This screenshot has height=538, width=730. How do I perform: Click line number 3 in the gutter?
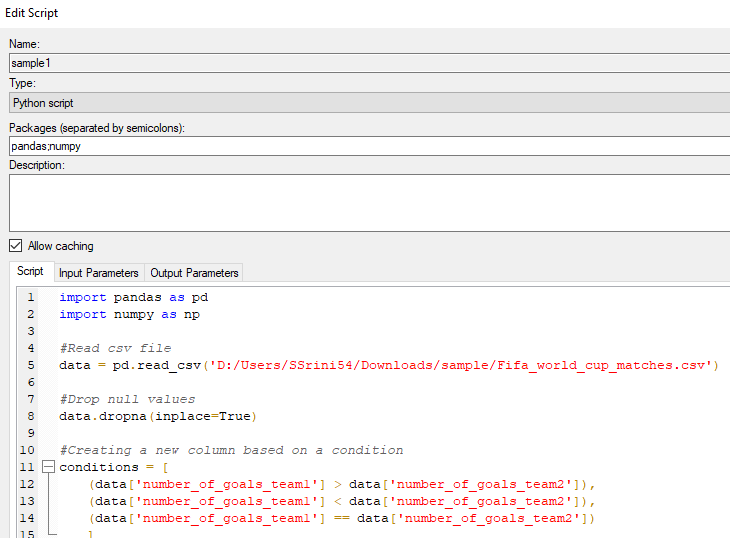click(x=30, y=331)
